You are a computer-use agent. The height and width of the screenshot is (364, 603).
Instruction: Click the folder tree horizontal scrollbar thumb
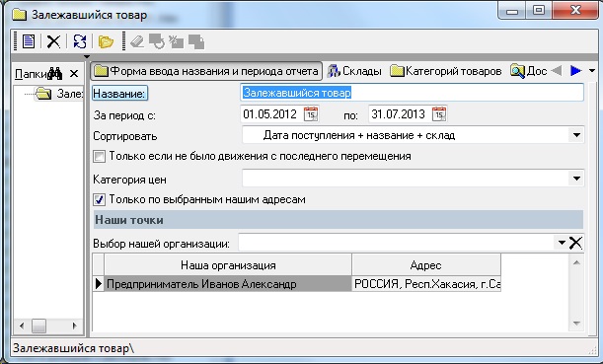(38, 326)
